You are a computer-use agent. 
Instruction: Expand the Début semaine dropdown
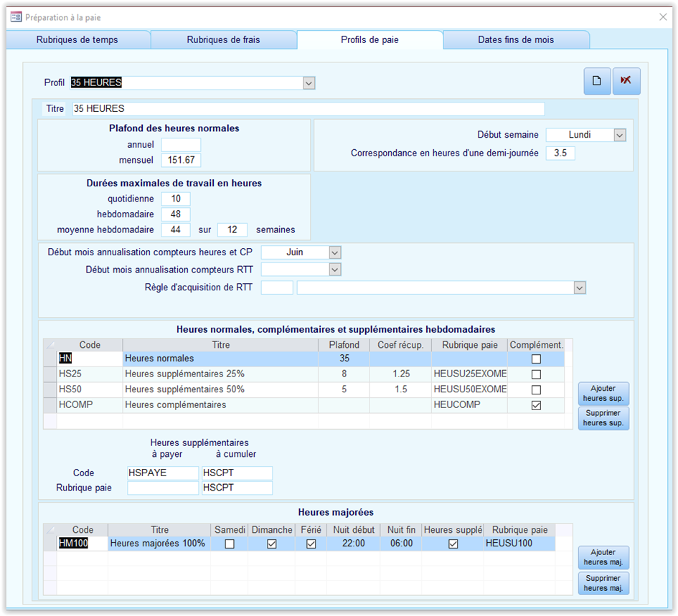[620, 135]
